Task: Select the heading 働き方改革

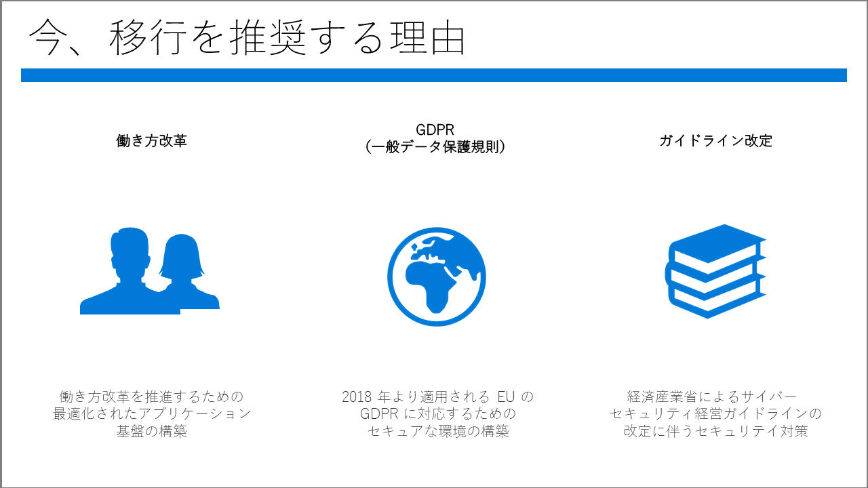Action: pyautogui.click(x=152, y=141)
